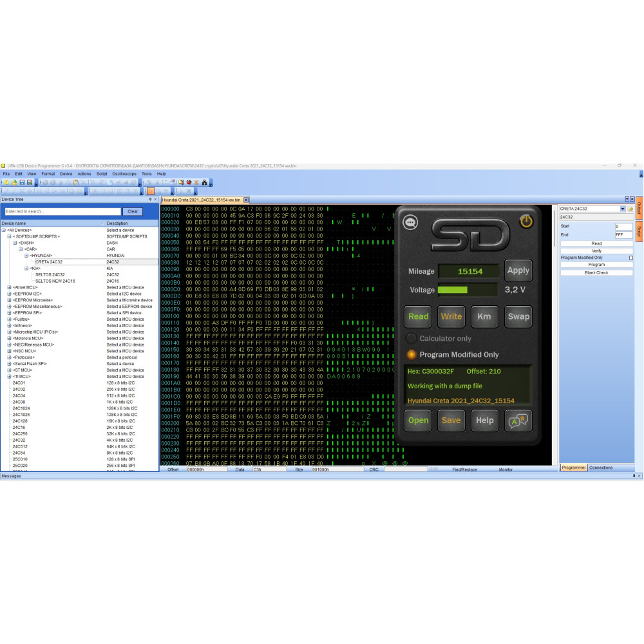
Task: Click the Start address field
Action: [623, 226]
